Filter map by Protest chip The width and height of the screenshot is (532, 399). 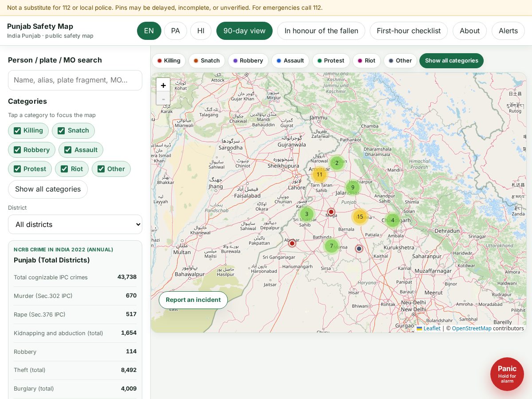(x=331, y=61)
